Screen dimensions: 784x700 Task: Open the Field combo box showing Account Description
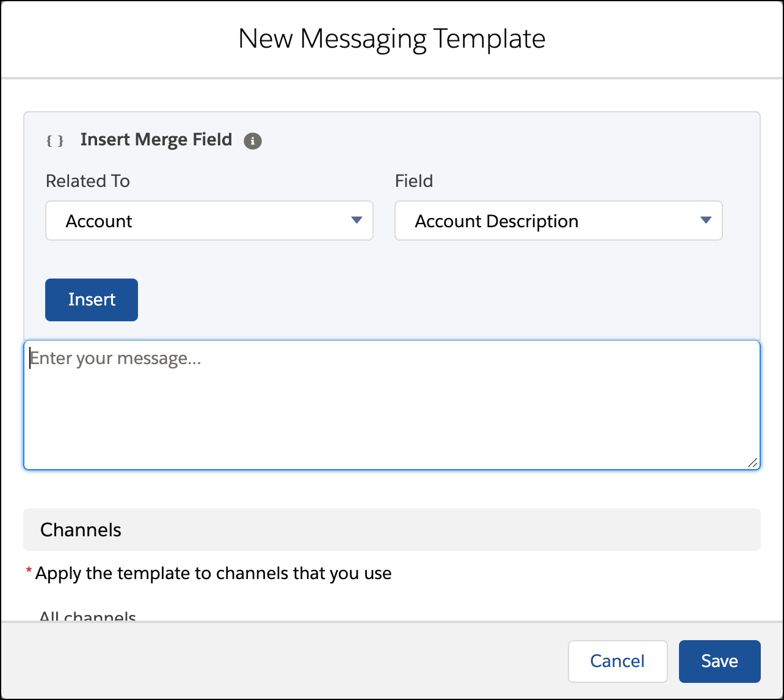[x=558, y=221]
